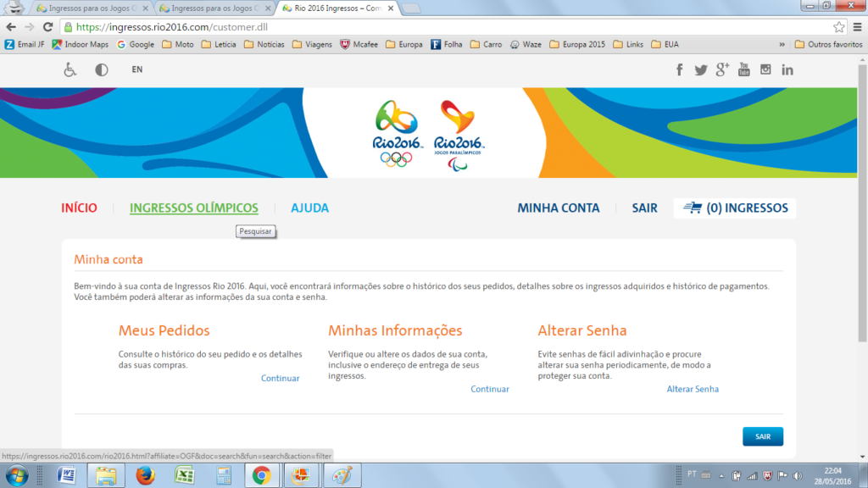868x488 pixels.
Task: Reload the page with refresh icon
Action: pos(48,26)
